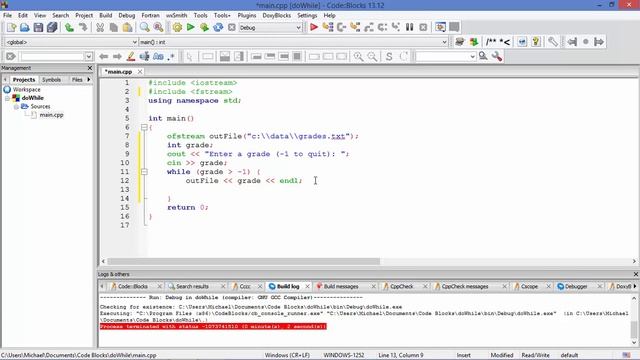Insert DoxyBlocks line comment icon
Screen dimensions: 640x360
[505, 42]
